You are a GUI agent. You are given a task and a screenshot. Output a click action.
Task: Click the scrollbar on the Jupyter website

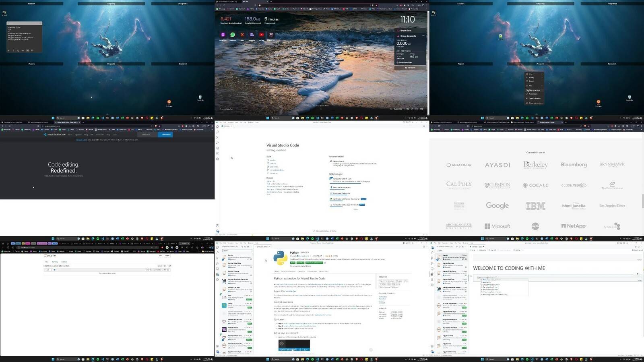pyautogui.click(x=642, y=201)
